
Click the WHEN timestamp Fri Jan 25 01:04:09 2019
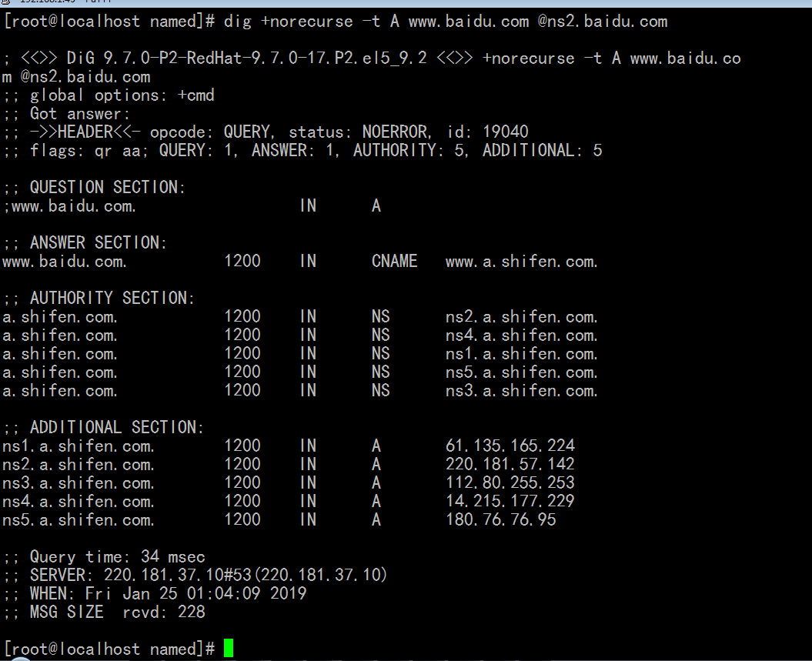tap(195, 594)
